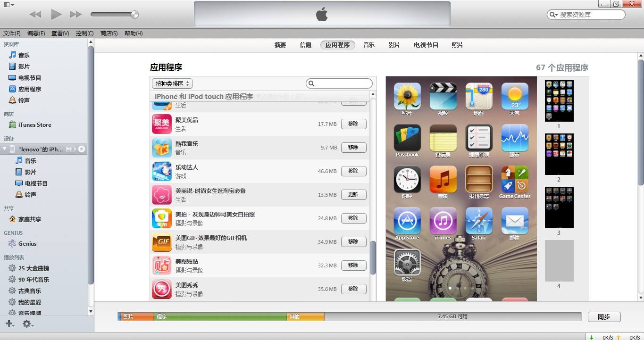Click the eject icon next to the iPhone
The image size is (644, 340).
(82, 149)
